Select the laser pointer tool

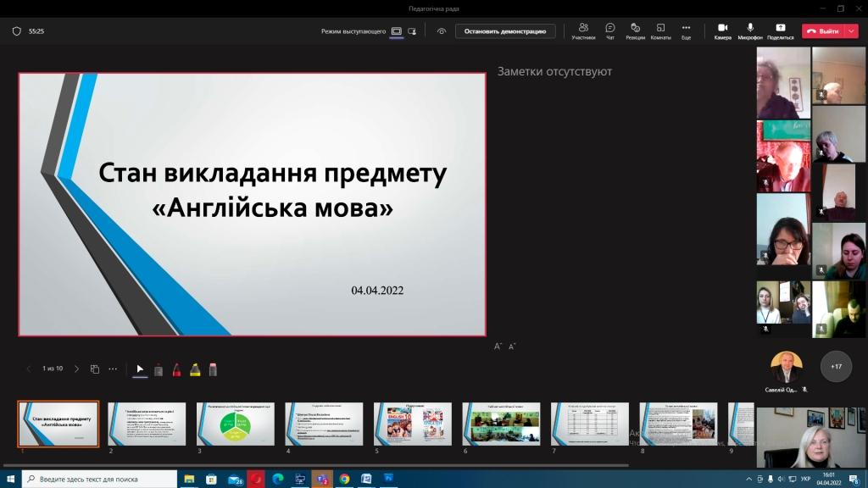[x=140, y=369]
